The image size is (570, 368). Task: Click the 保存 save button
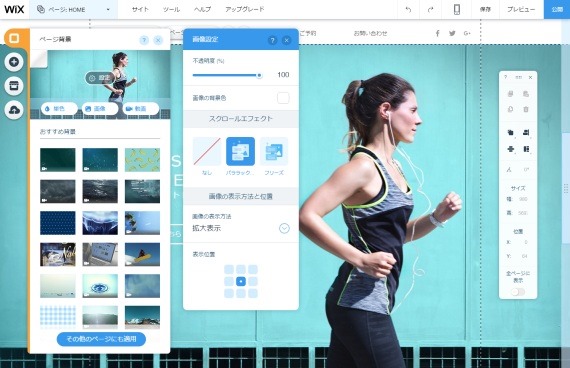point(485,9)
